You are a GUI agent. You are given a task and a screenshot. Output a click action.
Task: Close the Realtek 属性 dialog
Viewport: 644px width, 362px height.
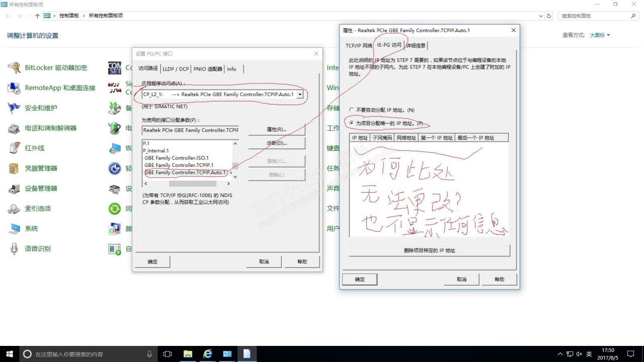(513, 30)
